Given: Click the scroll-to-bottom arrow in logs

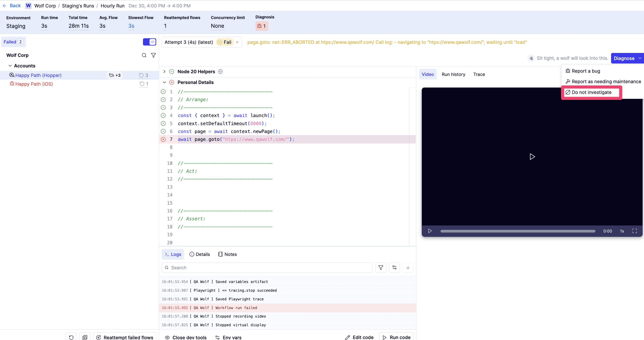Looking at the screenshot, I should coord(408,268).
